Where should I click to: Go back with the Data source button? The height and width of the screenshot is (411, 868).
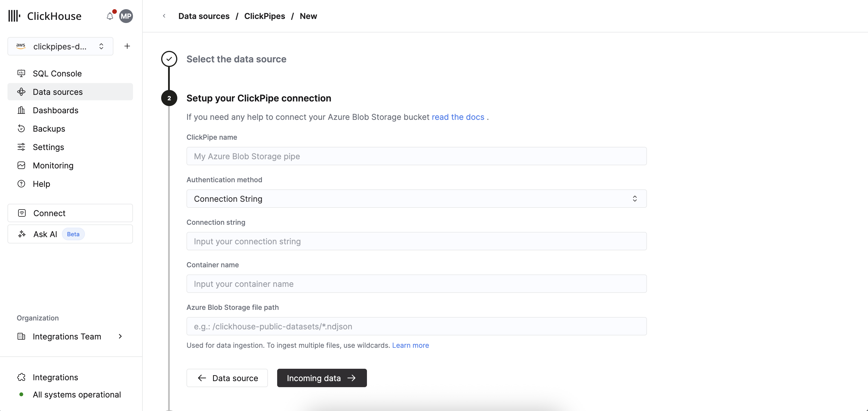[227, 378]
